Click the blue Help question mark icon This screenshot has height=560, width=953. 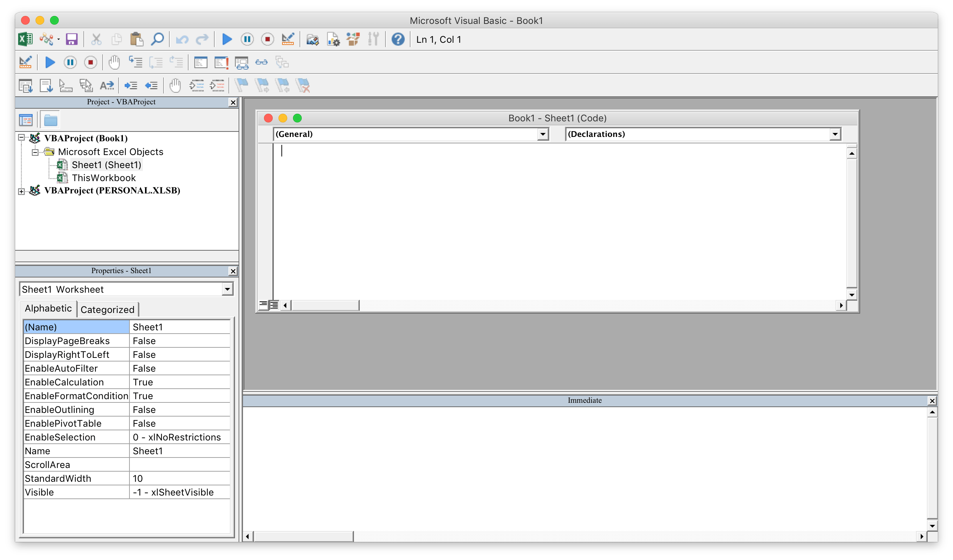[x=398, y=39]
